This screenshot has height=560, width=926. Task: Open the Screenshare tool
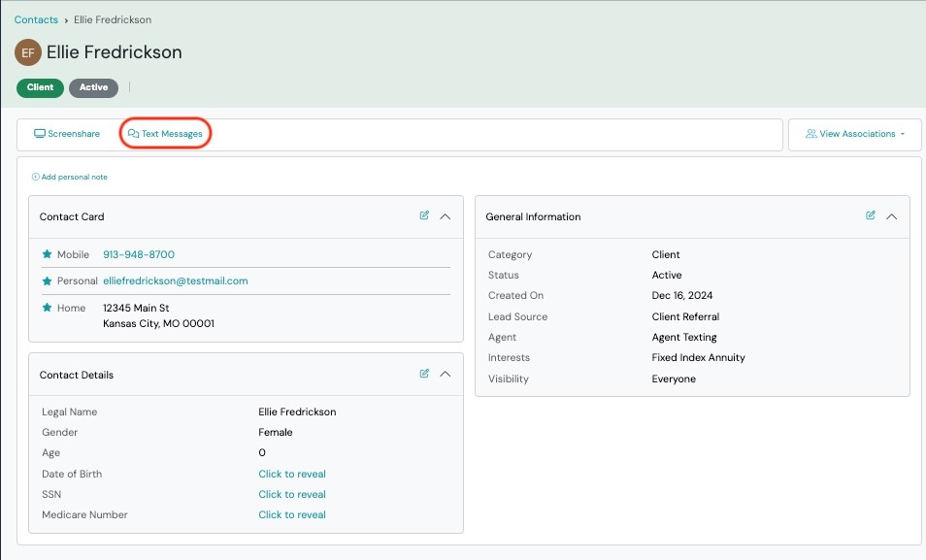click(x=67, y=134)
